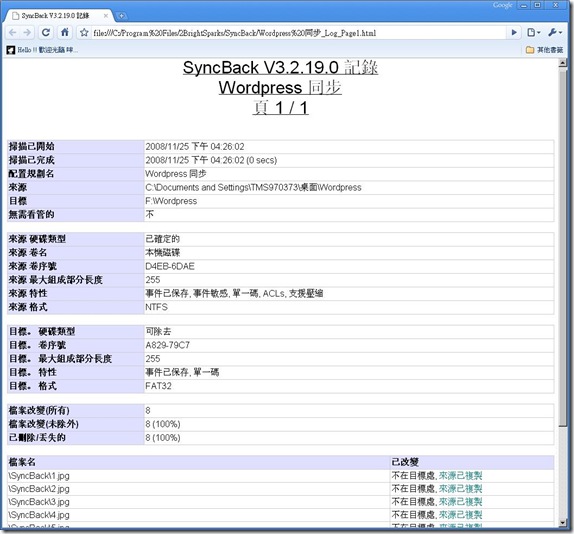The height and width of the screenshot is (534, 574).
Task: Click the SyncBack V3.2.19.0 記錄 heading
Action: click(x=280, y=68)
